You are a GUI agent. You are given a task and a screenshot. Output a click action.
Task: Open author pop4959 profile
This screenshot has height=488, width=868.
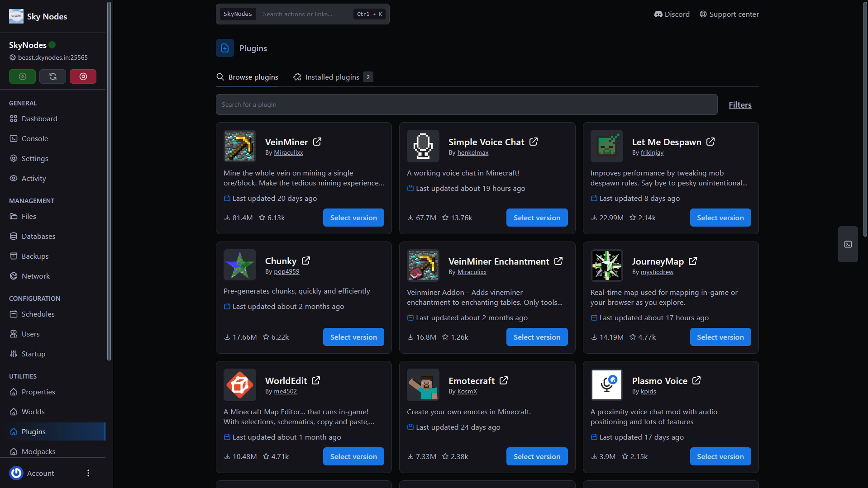point(286,271)
